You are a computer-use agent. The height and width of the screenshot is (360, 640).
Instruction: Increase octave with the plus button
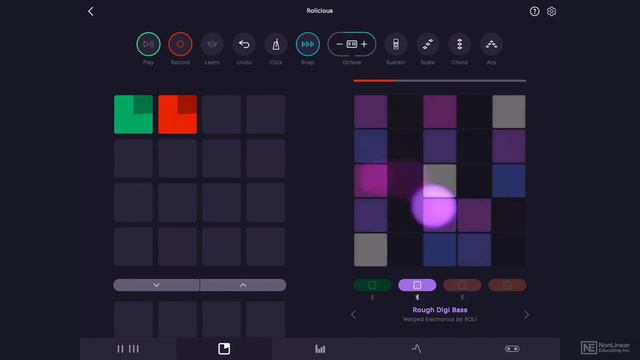tap(364, 44)
